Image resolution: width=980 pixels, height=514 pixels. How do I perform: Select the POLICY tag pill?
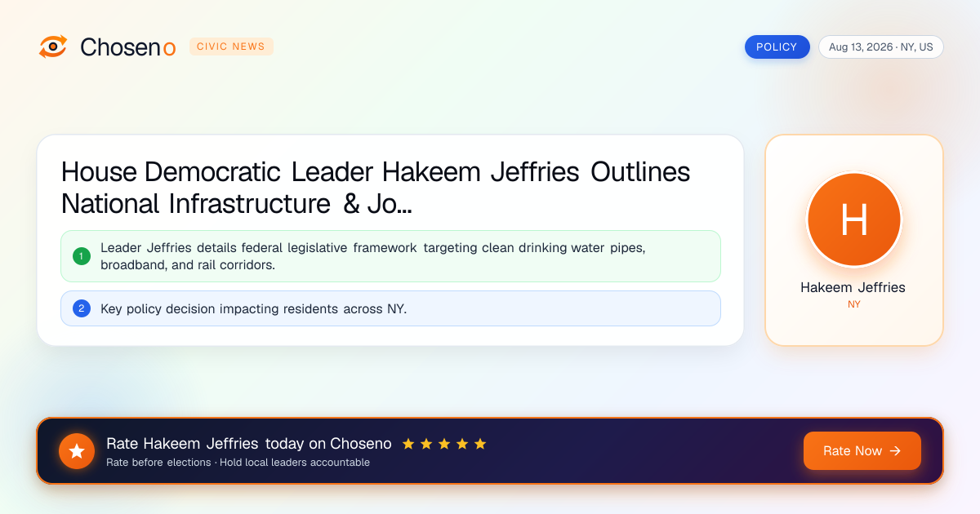click(x=777, y=47)
